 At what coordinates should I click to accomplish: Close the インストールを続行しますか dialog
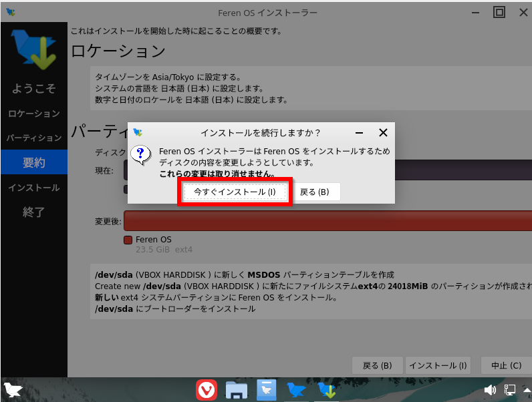(x=383, y=132)
